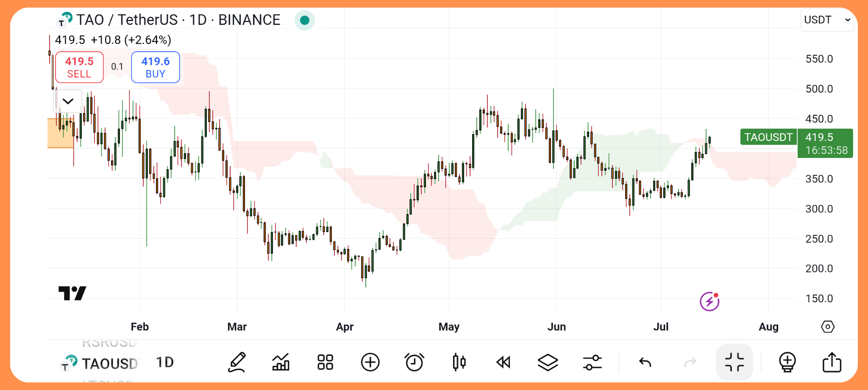Click the Aug label on time axis
This screenshot has width=868, height=390.
768,327
